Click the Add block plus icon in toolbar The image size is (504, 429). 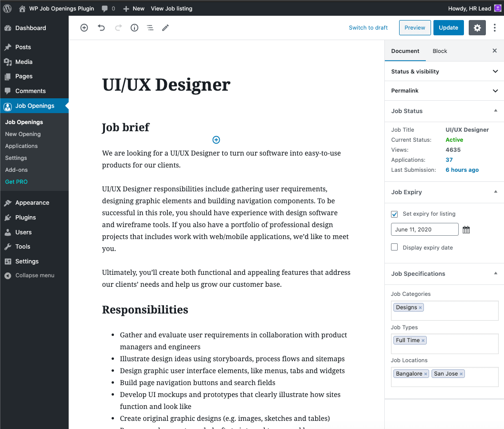tap(84, 28)
